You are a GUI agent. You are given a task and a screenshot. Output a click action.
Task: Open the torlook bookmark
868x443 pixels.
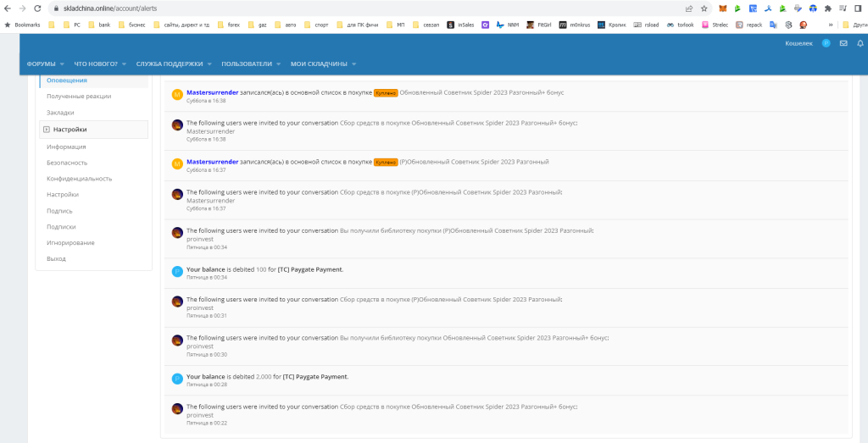pos(681,25)
